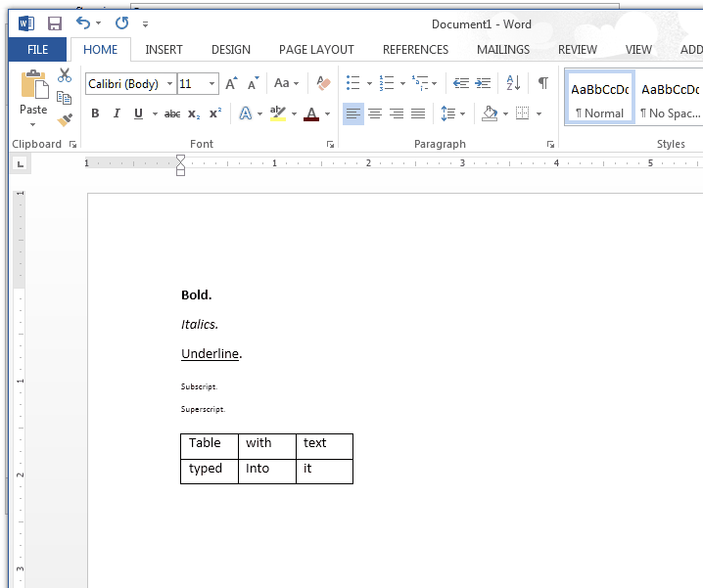Click Grow Font icon
This screenshot has height=588, width=703.
231,84
